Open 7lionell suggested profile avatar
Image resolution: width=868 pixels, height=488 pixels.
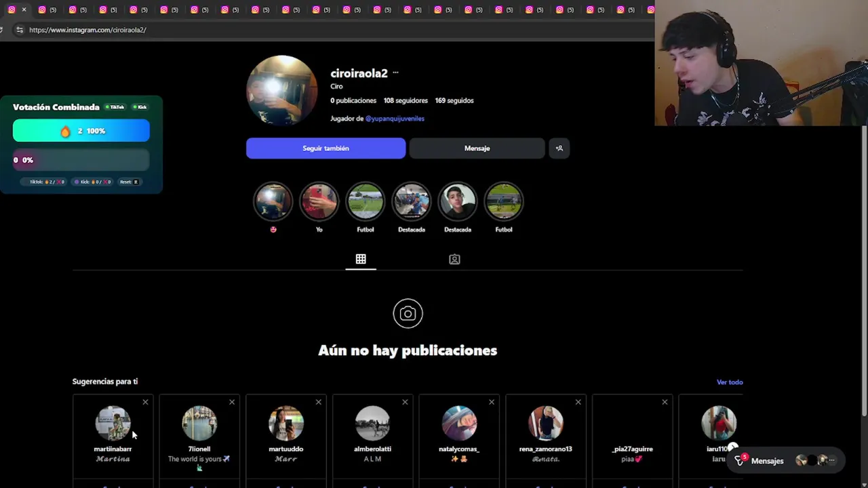click(x=199, y=423)
